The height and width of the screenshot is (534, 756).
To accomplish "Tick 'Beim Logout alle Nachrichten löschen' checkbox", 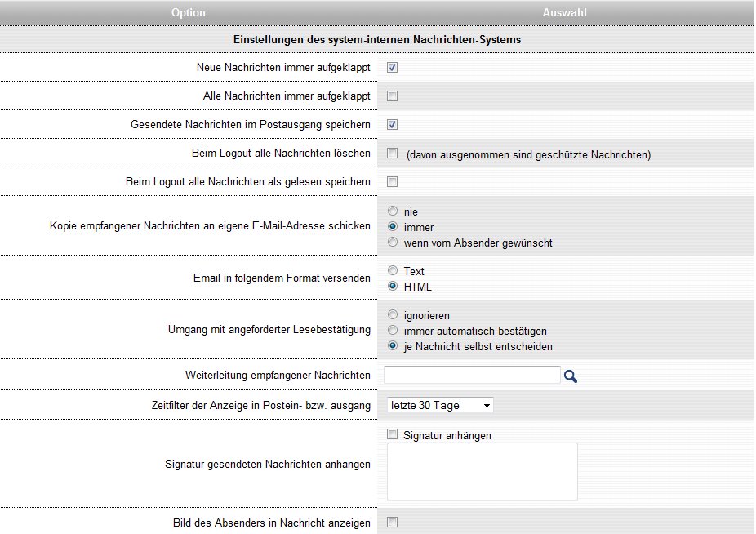I will coord(392,154).
